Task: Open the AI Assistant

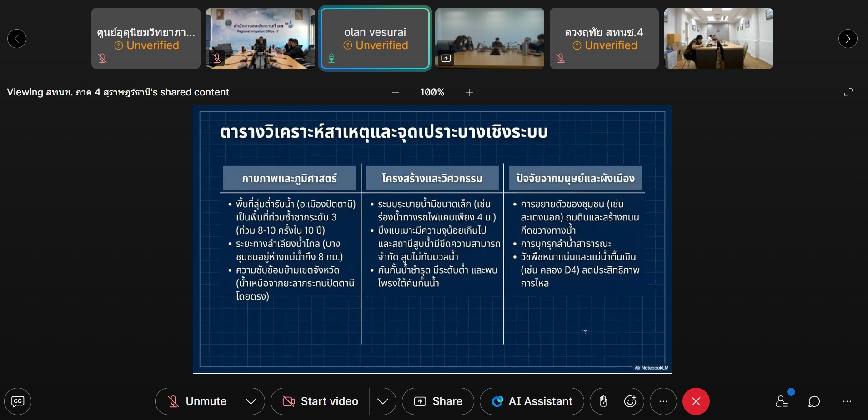Action: tap(532, 401)
